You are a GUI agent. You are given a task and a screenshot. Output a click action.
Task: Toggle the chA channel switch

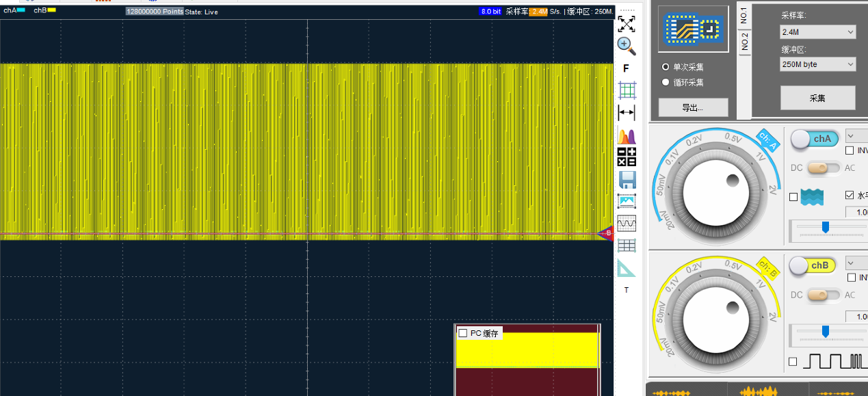(814, 139)
